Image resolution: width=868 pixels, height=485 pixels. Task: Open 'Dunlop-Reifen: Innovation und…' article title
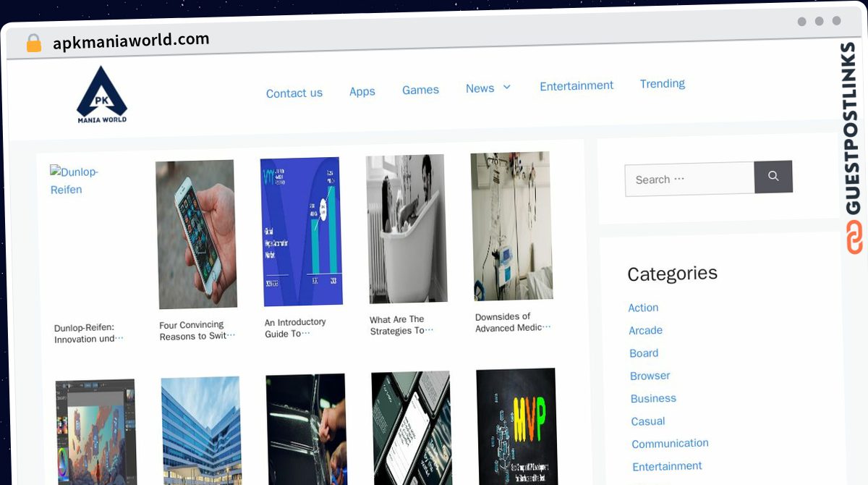pyautogui.click(x=89, y=333)
